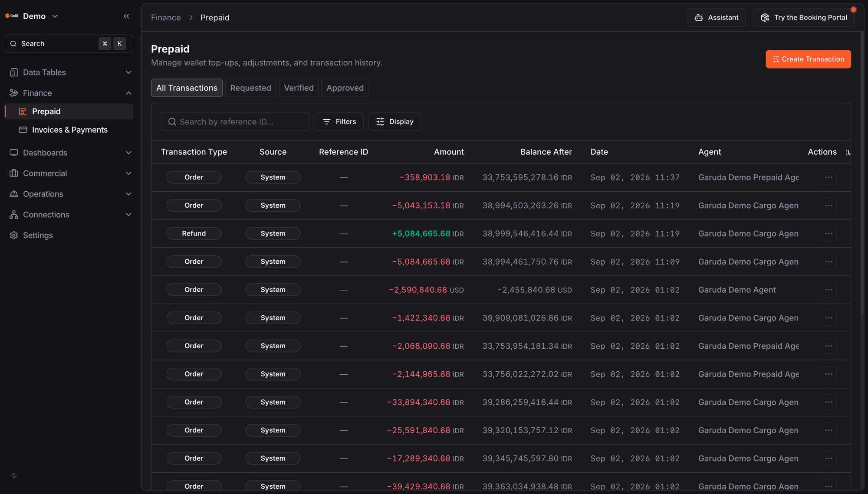This screenshot has height=494, width=868.
Task: Expand the Connections section chevron
Action: (x=128, y=215)
